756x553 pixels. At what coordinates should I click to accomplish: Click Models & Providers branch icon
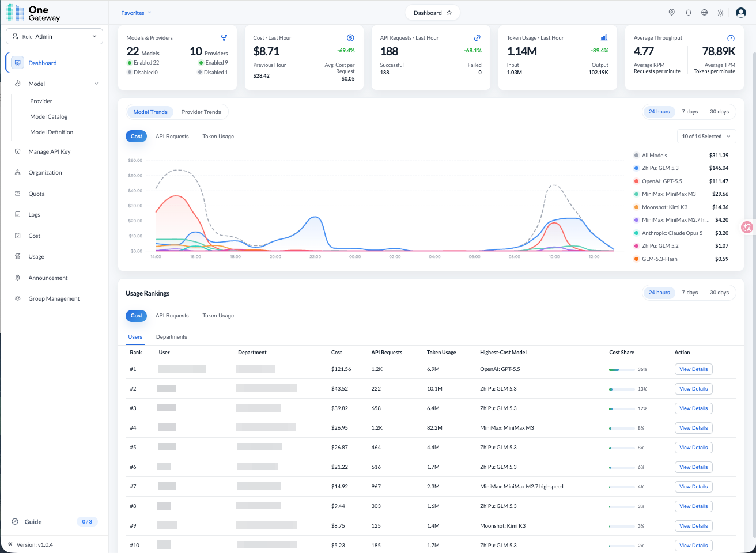point(224,38)
